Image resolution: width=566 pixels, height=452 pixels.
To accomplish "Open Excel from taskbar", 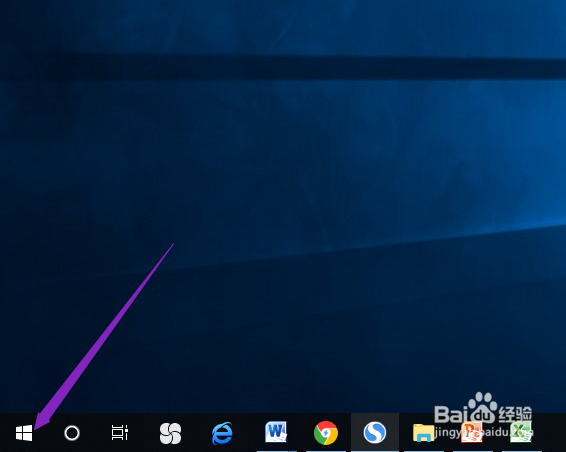I will click(x=521, y=432).
